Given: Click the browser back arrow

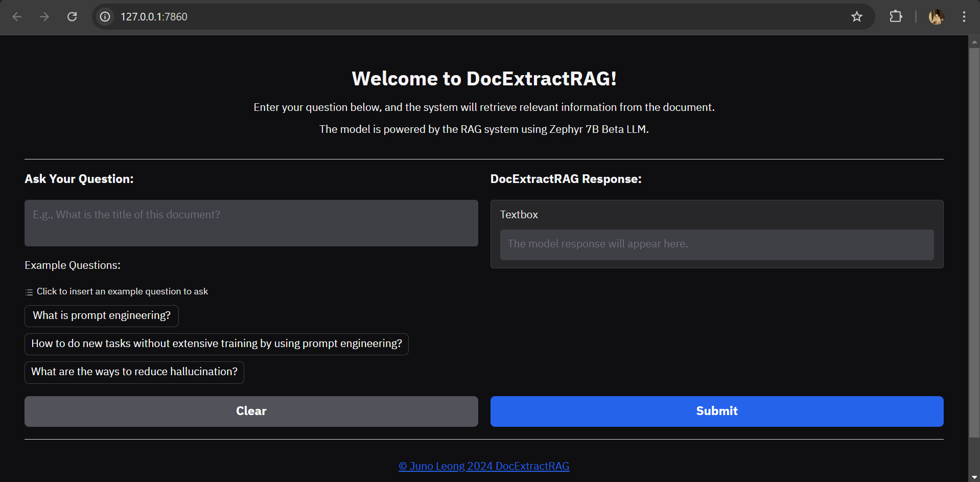Looking at the screenshot, I should (17, 17).
